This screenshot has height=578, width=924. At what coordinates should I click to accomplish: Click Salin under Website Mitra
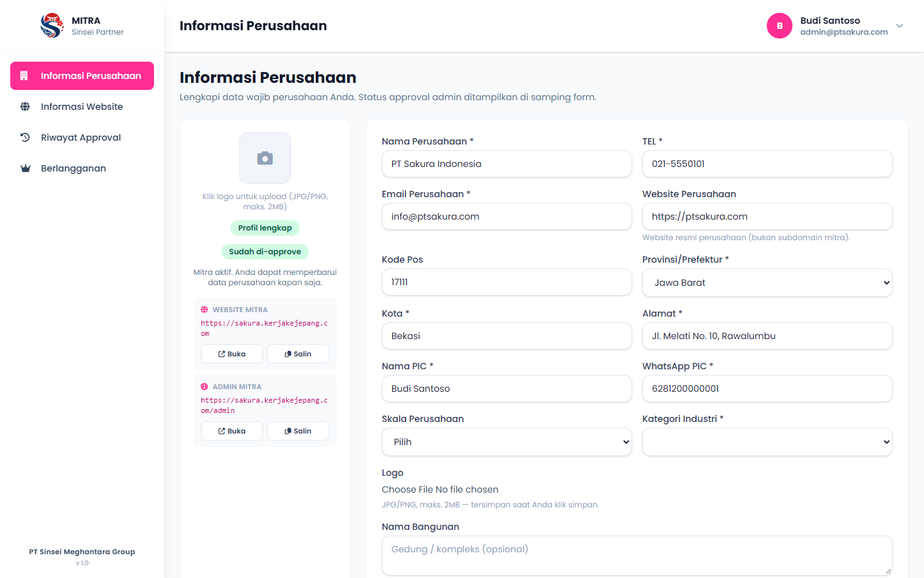(x=298, y=354)
